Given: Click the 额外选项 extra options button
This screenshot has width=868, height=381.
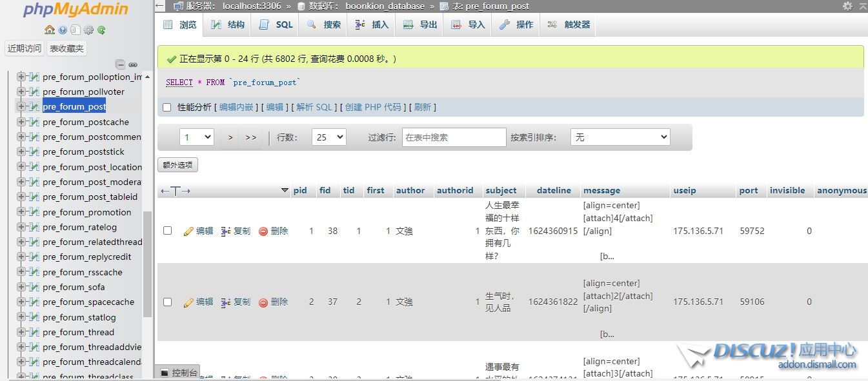Looking at the screenshot, I should (x=177, y=165).
